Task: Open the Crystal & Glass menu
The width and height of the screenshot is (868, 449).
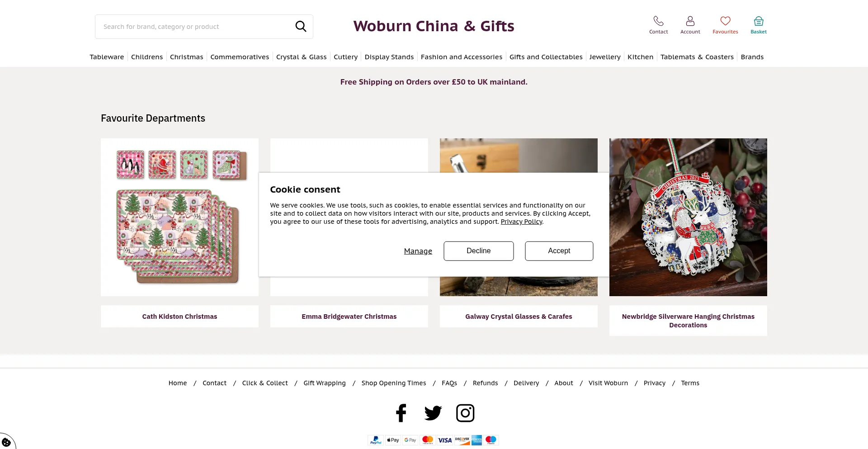Action: (301, 57)
